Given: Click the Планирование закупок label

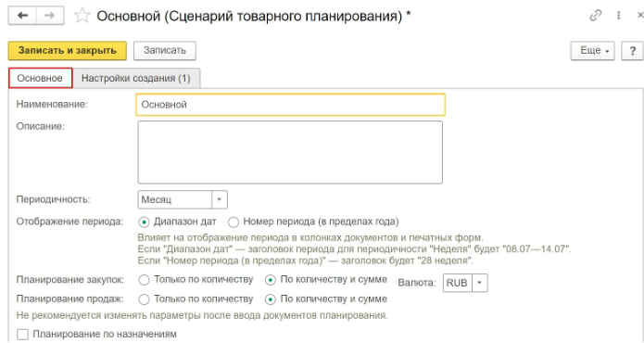Looking at the screenshot, I should (x=70, y=280).
